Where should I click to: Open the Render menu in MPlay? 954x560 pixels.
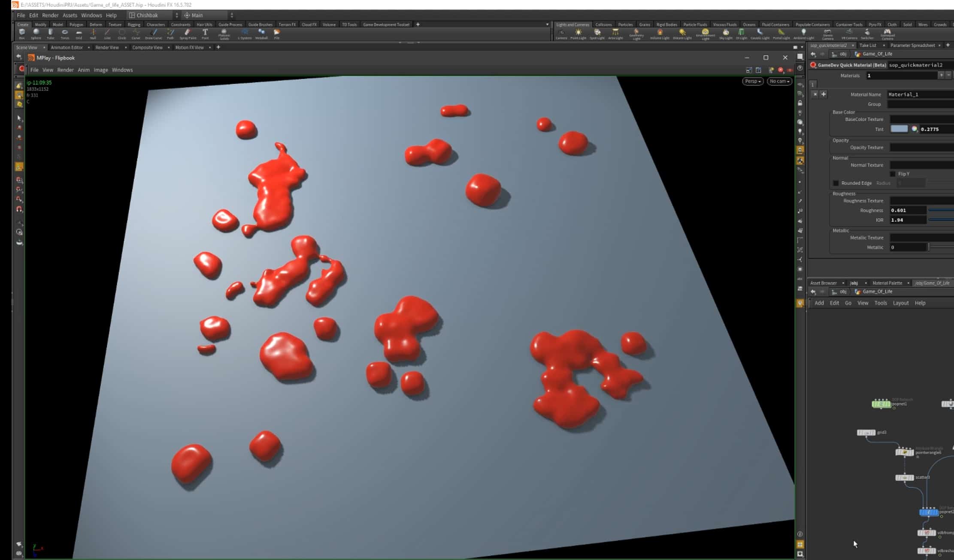[66, 69]
